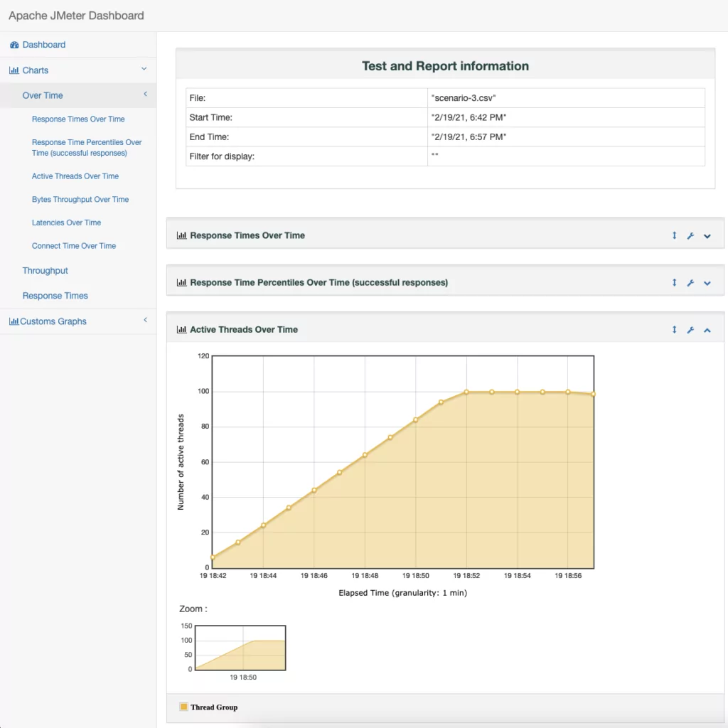Go to Response Time Percentiles Over Time link

tap(87, 148)
